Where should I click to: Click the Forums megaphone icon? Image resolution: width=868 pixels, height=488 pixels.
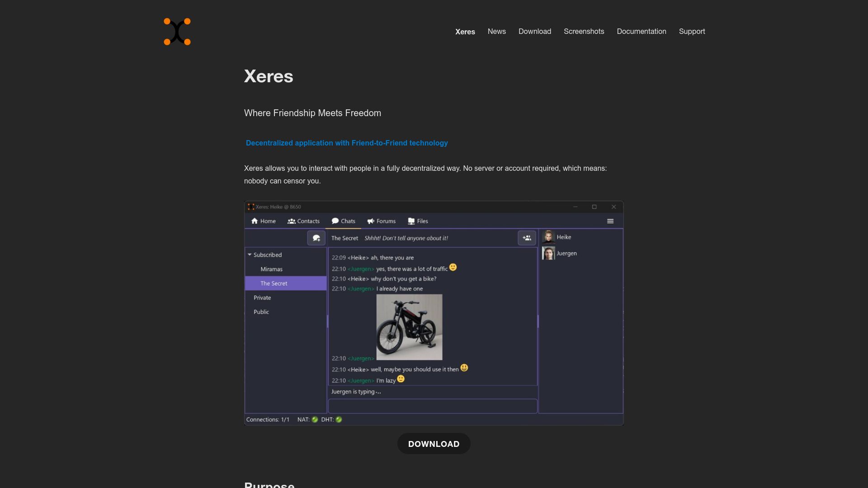pos(371,221)
